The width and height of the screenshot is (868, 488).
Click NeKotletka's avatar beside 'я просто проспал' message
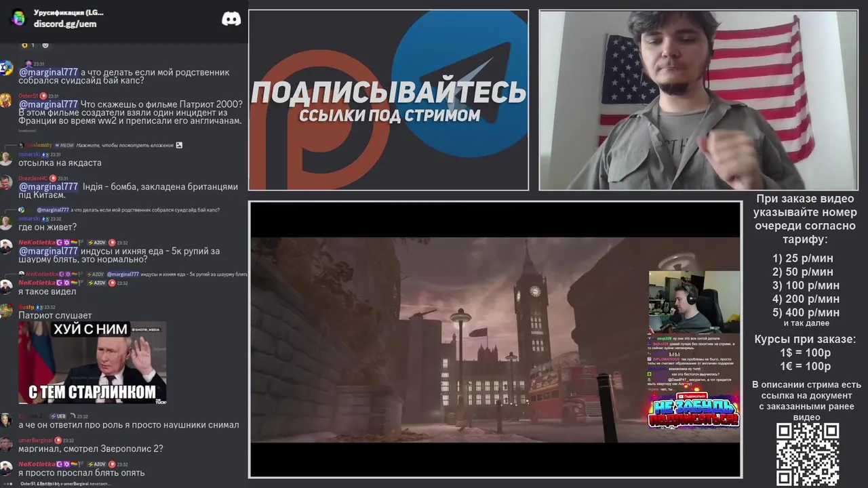point(6,468)
